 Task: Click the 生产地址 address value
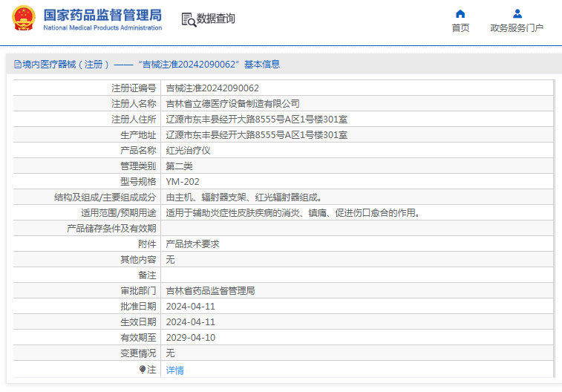pos(257,135)
